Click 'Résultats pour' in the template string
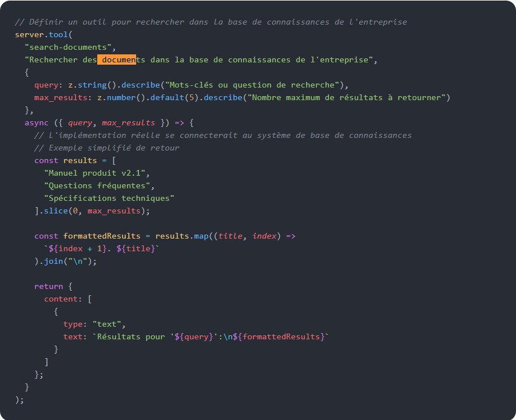Screen dimensions: 516x420 (x=131, y=336)
